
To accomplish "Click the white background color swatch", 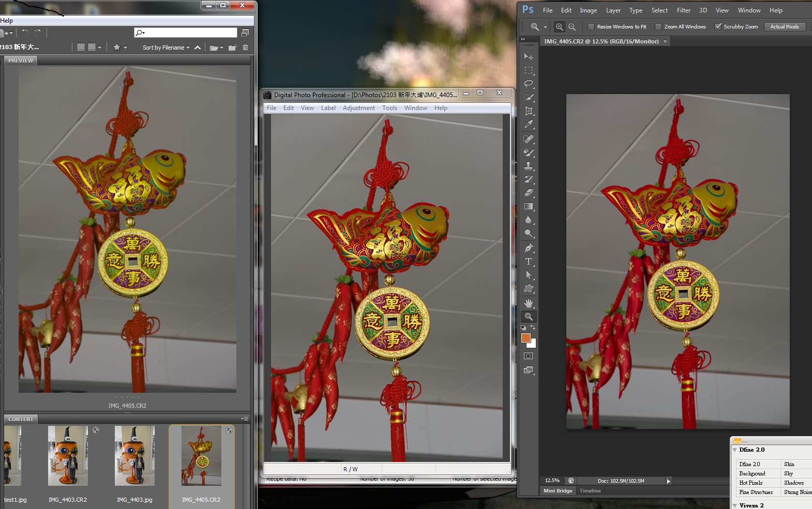I will point(533,344).
